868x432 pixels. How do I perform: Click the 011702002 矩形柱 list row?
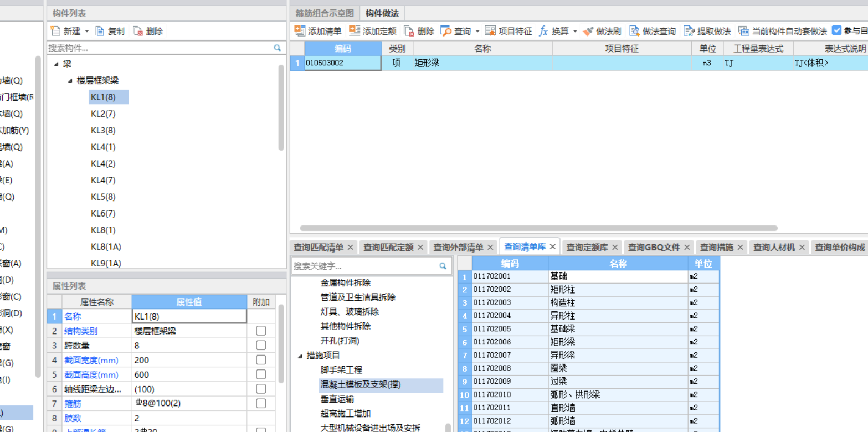(589, 289)
